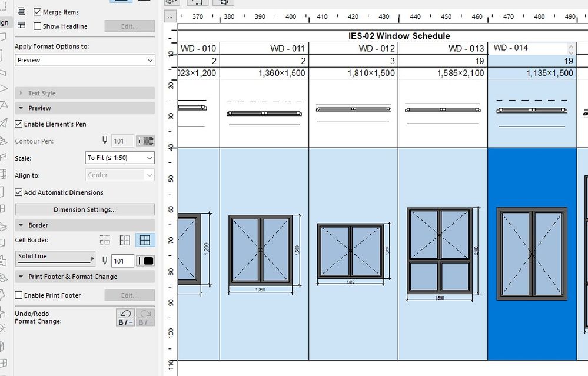Select the no-border Cell Border style

coord(105,240)
